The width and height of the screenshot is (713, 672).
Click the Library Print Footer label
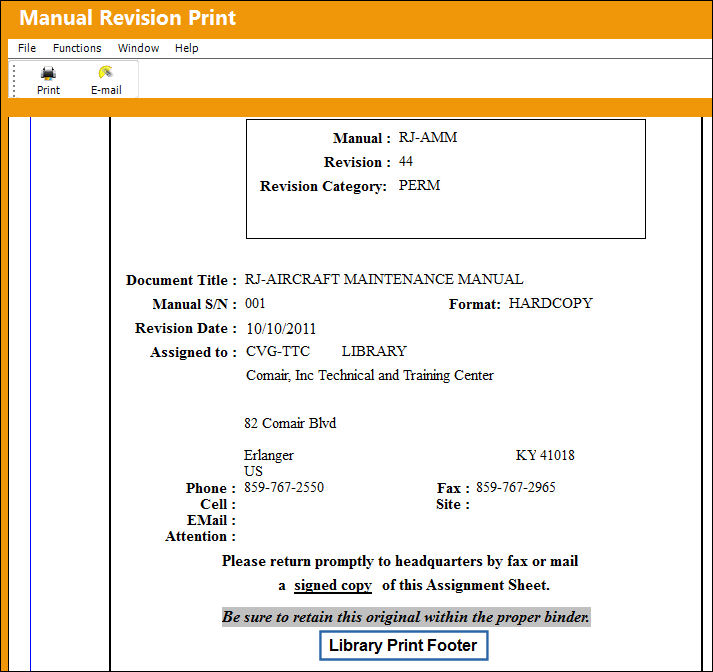coord(403,645)
